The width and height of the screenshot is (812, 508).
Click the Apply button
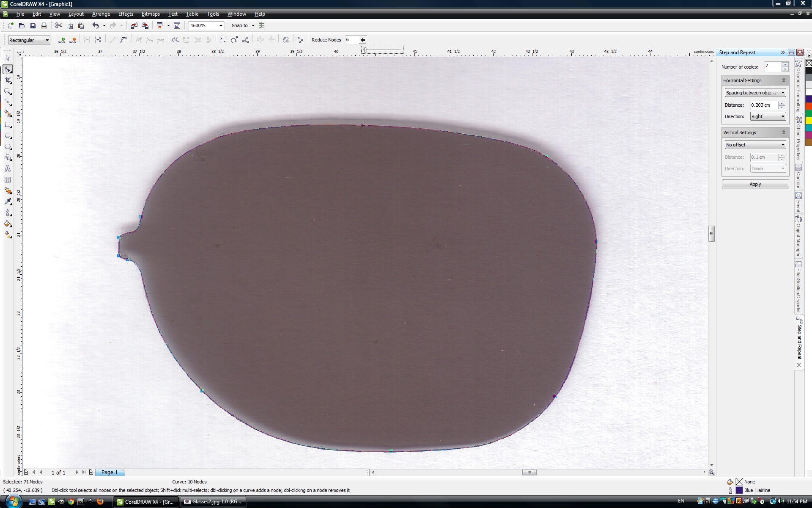[755, 184]
